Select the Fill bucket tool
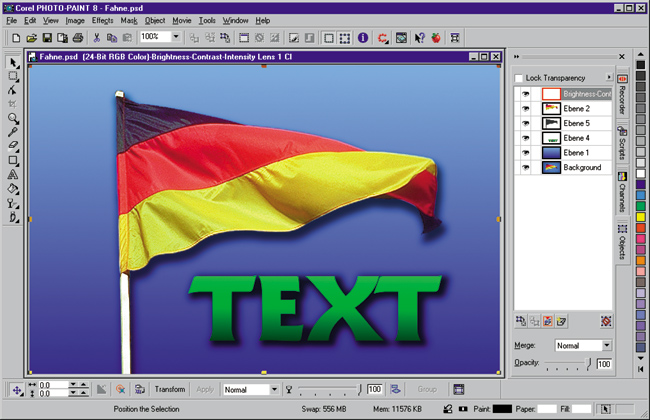This screenshot has height=420, width=650. (14, 187)
